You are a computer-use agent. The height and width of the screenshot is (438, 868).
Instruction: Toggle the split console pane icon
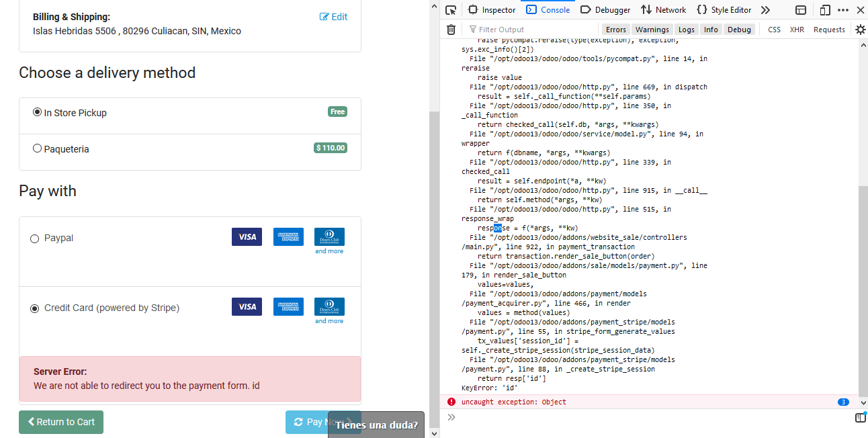point(801,9)
